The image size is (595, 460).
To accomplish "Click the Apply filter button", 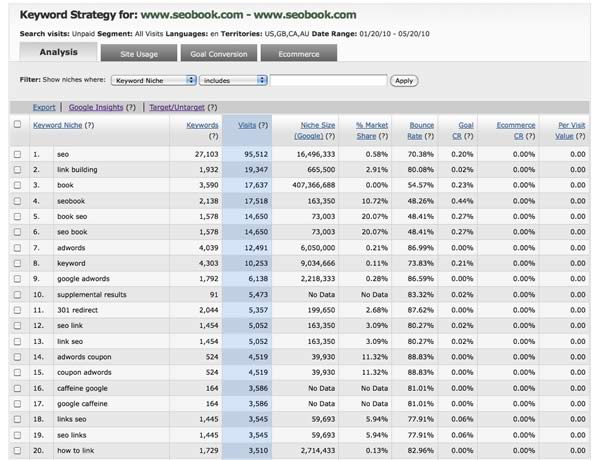I will point(404,80).
